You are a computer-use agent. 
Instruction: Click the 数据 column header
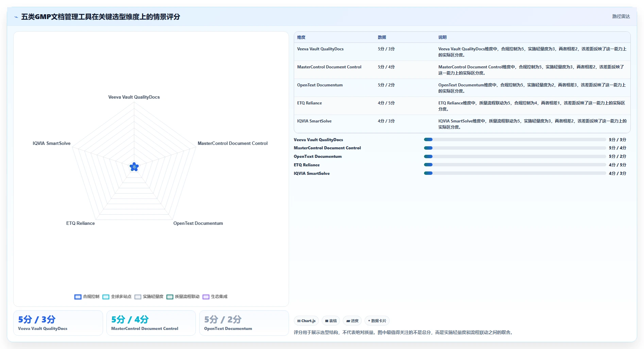382,37
